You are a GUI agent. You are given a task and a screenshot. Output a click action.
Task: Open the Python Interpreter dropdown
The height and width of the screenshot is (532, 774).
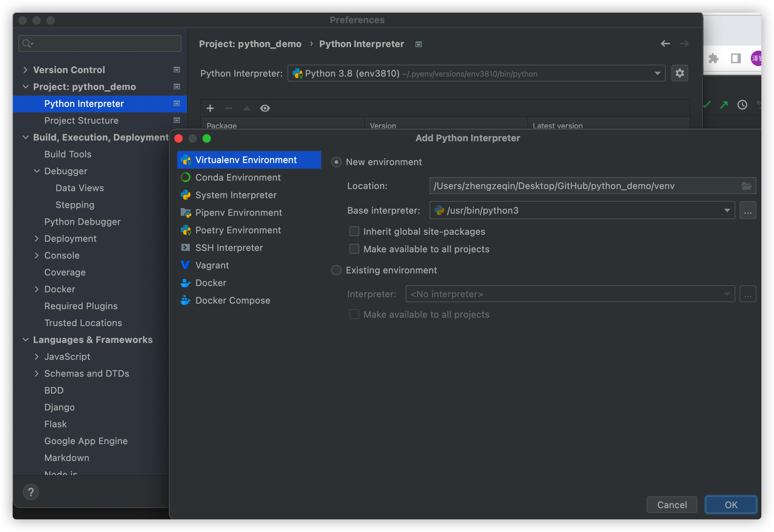click(476, 73)
